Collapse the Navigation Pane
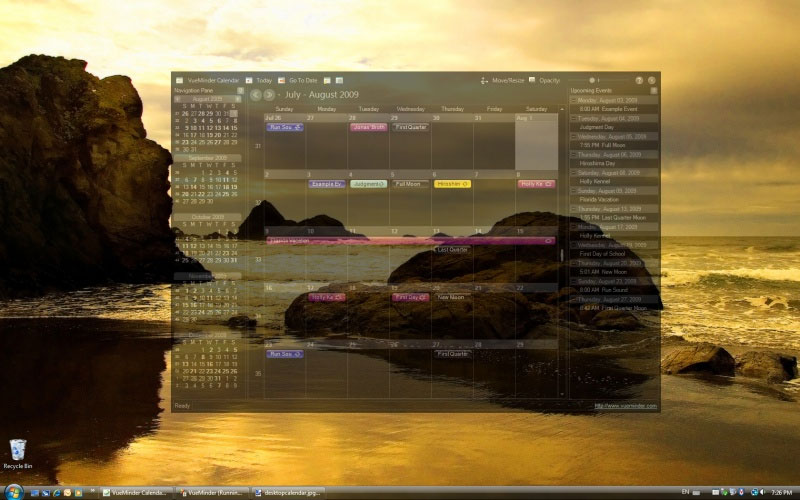800x500 pixels. [x=240, y=90]
